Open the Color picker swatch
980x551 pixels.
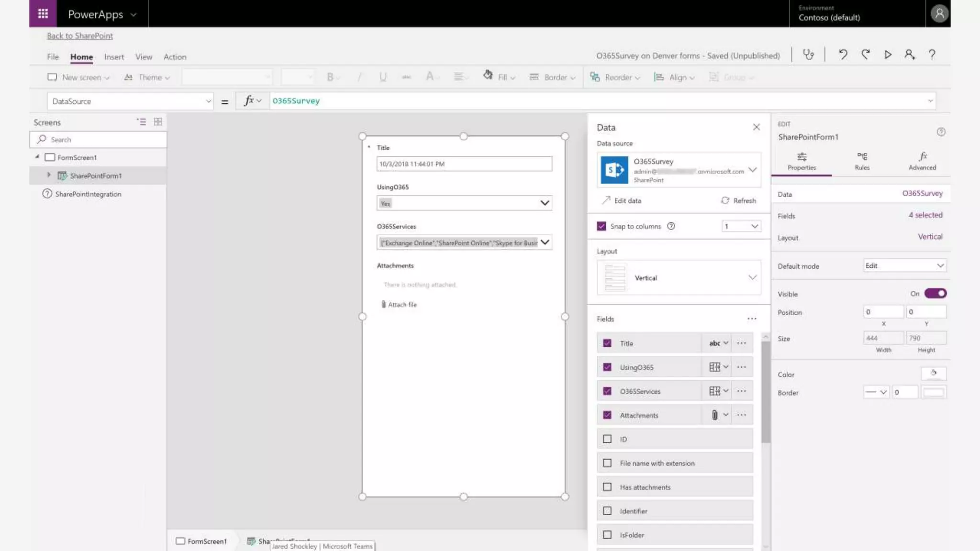tap(933, 374)
